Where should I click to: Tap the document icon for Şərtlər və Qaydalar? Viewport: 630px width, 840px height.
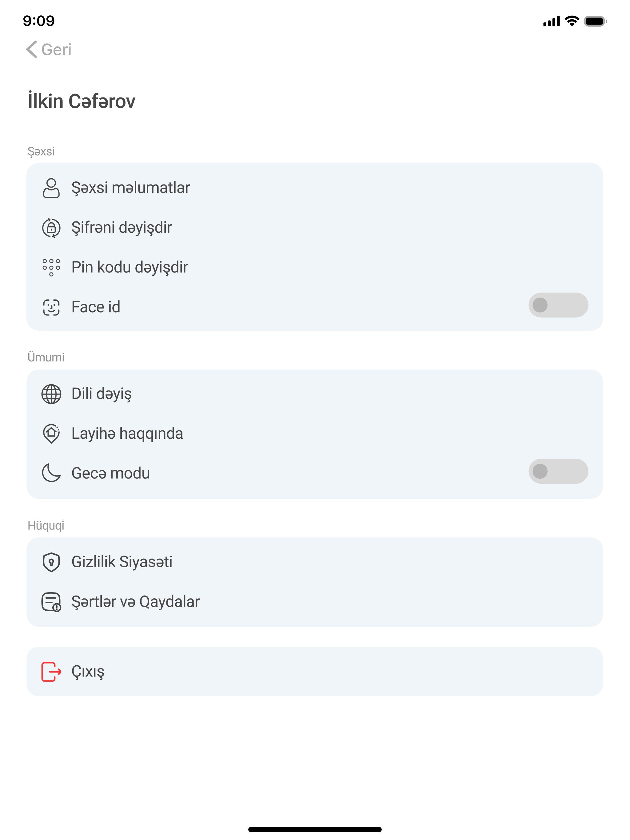(51, 602)
